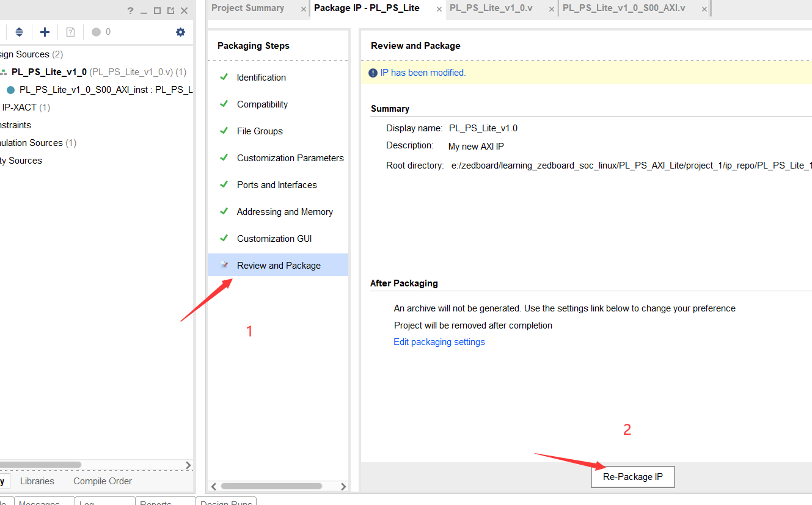Image resolution: width=812 pixels, height=505 pixels.
Task: Click Packaging Steps scroll-right arrow
Action: coord(343,487)
